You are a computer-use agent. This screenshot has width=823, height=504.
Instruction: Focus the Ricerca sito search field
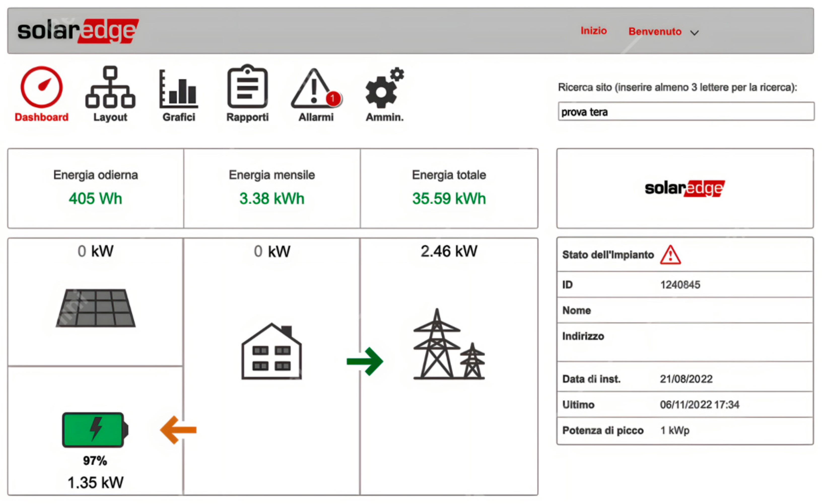tap(686, 112)
